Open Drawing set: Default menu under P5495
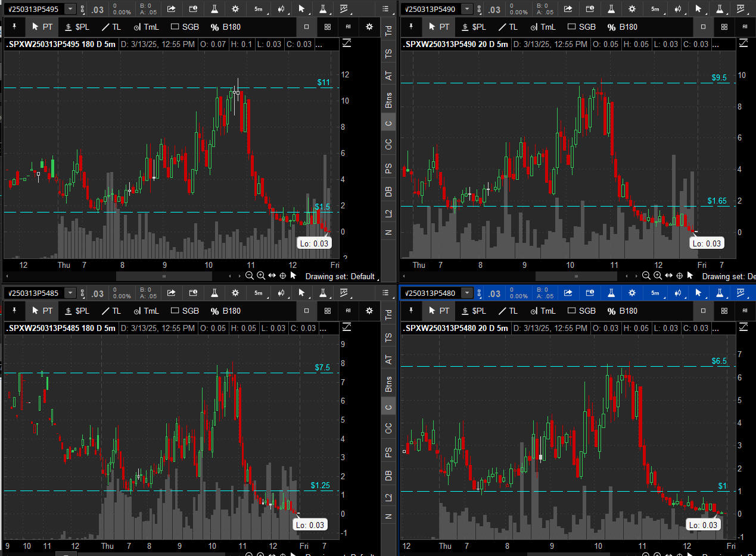Screen dimensions: 756x556 coord(340,276)
